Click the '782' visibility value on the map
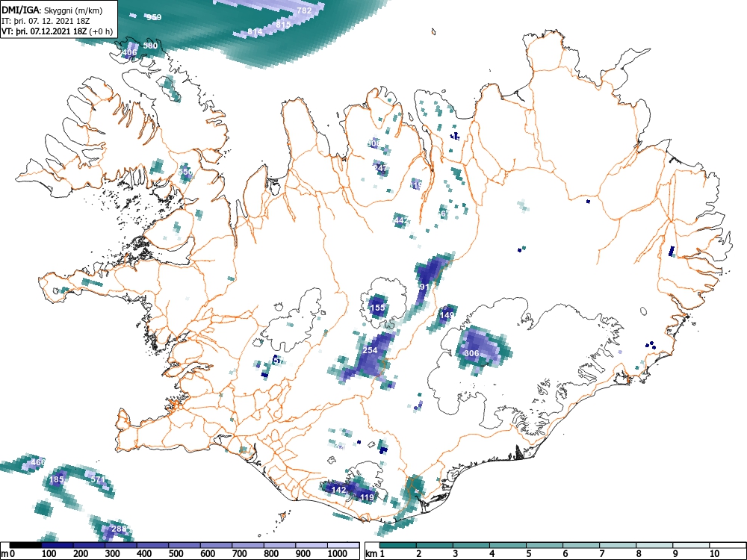The width and height of the screenshot is (747, 560). [304, 10]
